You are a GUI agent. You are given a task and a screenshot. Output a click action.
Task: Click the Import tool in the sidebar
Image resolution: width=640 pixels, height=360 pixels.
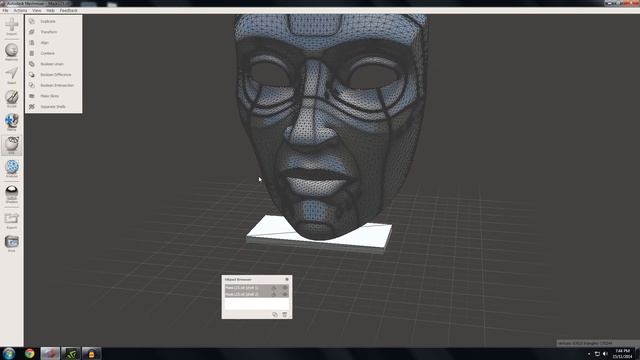click(11, 26)
